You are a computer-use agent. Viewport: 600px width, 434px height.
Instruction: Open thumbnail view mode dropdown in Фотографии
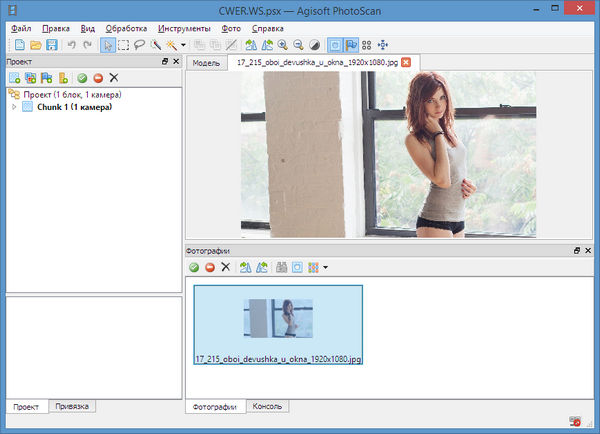(x=325, y=267)
